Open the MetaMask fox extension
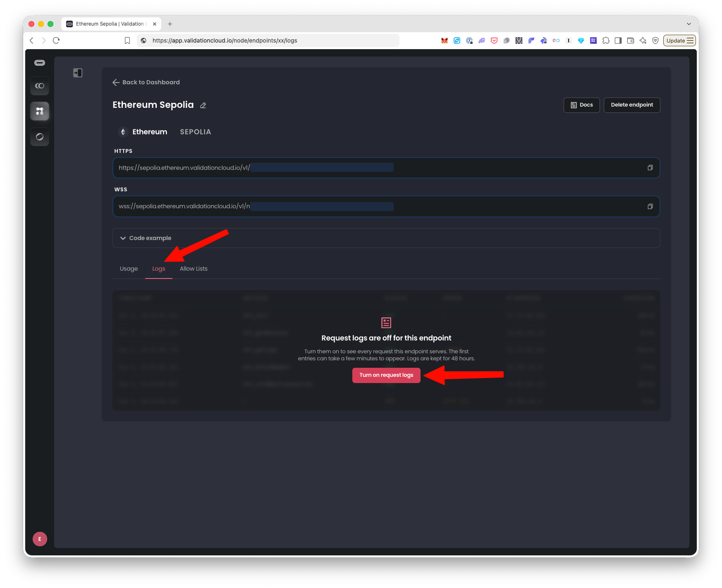Screen dimensions: 722x588 pos(445,40)
